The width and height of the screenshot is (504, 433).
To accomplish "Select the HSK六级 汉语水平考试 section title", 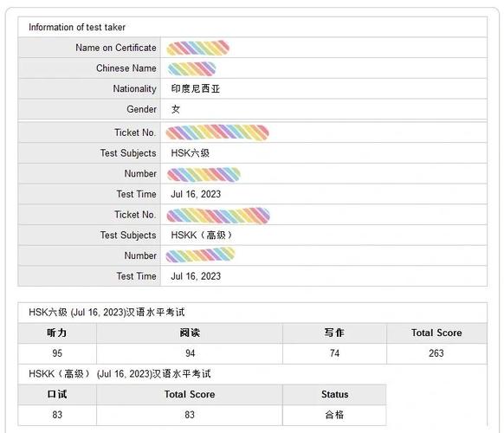I will click(x=107, y=313).
